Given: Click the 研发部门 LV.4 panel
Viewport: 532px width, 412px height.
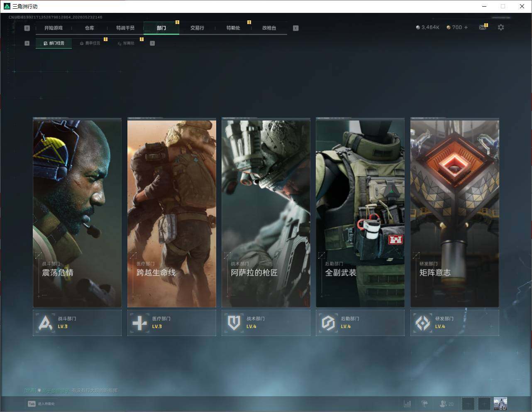Looking at the screenshot, I should coord(455,323).
